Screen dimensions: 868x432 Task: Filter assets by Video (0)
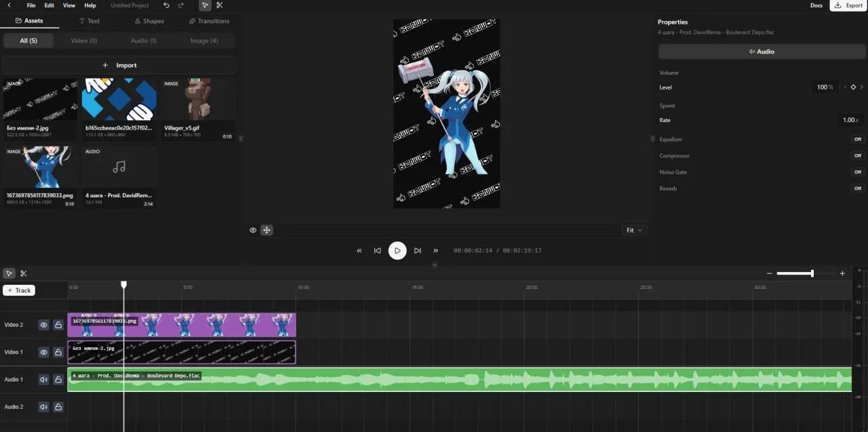(x=84, y=41)
